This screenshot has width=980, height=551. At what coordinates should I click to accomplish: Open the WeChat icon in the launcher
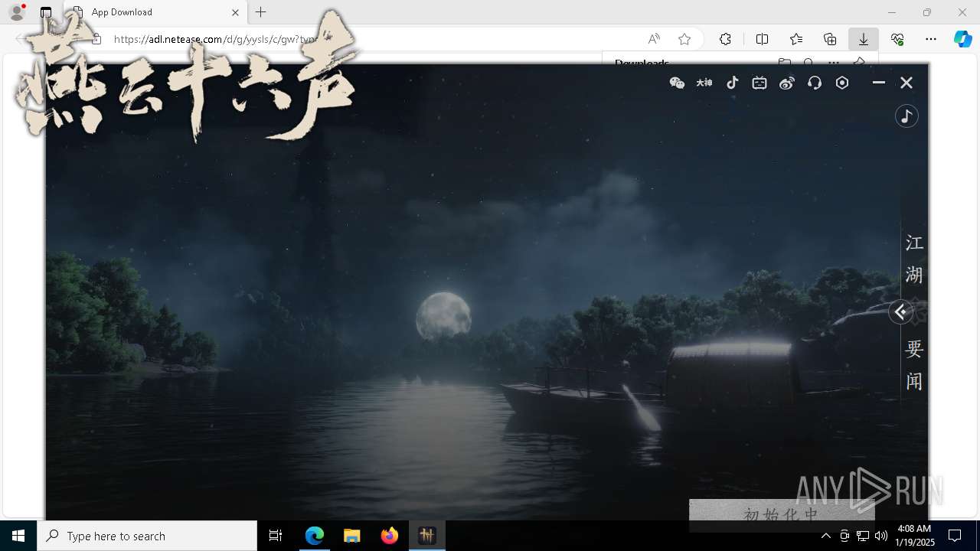point(677,83)
